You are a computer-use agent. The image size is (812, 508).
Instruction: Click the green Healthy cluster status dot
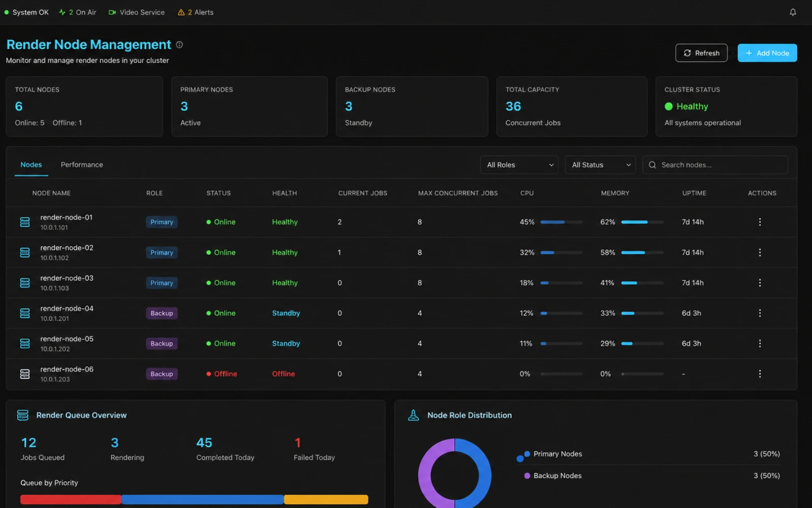668,106
